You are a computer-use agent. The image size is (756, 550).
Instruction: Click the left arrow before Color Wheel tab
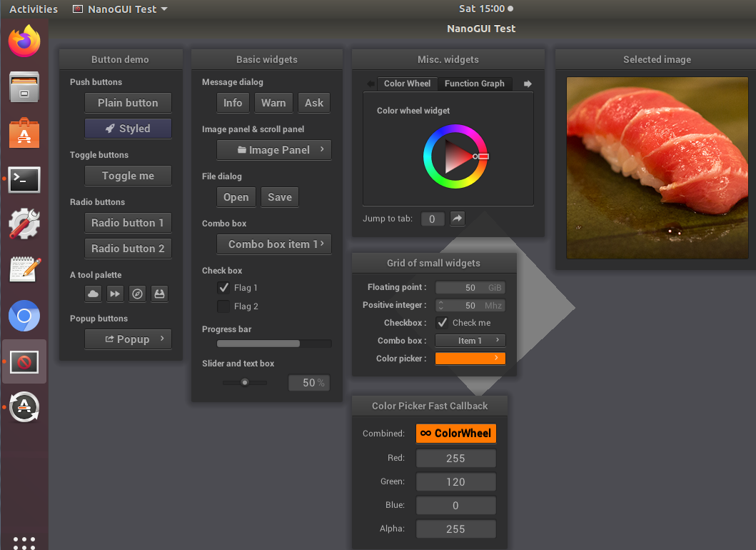coord(371,84)
